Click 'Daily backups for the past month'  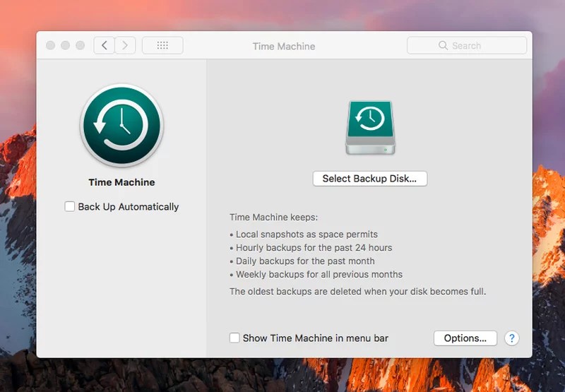tap(305, 261)
